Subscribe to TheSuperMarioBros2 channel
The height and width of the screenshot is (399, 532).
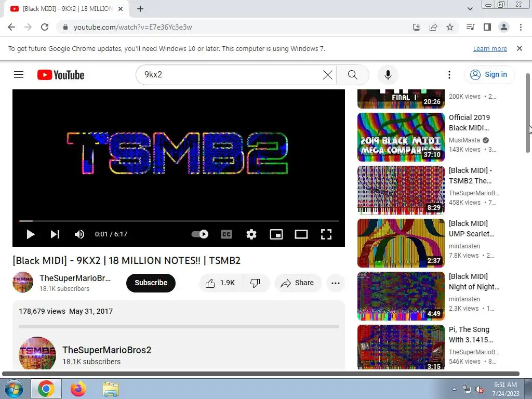coord(151,283)
